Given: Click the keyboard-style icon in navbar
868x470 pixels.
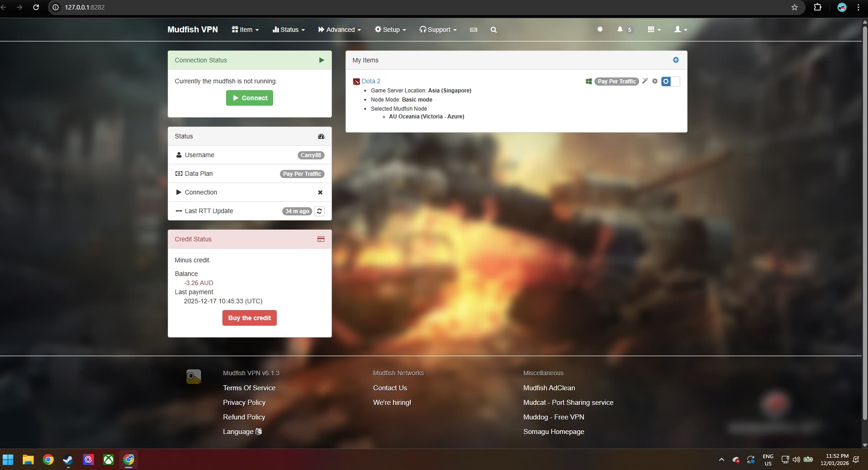Looking at the screenshot, I should 474,30.
